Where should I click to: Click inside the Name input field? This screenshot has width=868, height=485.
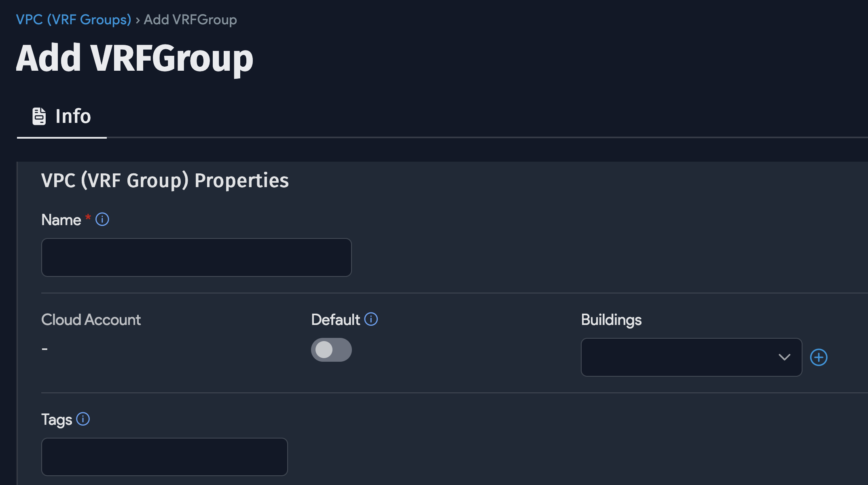pyautogui.click(x=196, y=257)
